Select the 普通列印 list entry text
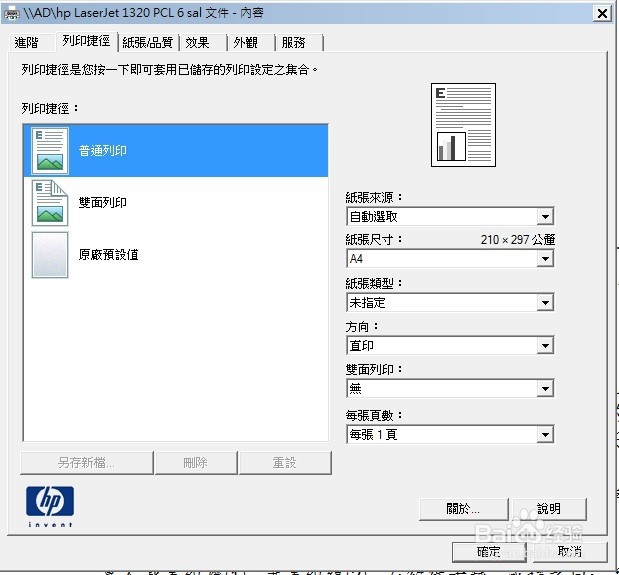Image resolution: width=619 pixels, height=575 pixels. point(103,151)
